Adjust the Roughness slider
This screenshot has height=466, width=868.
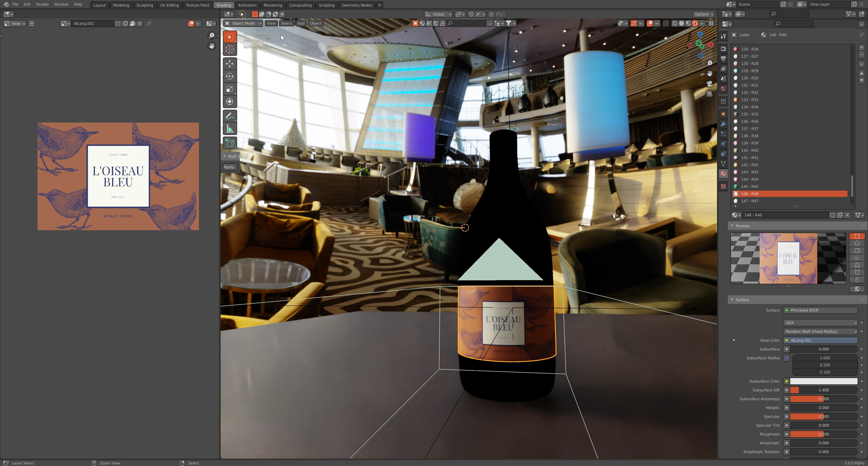click(x=823, y=434)
